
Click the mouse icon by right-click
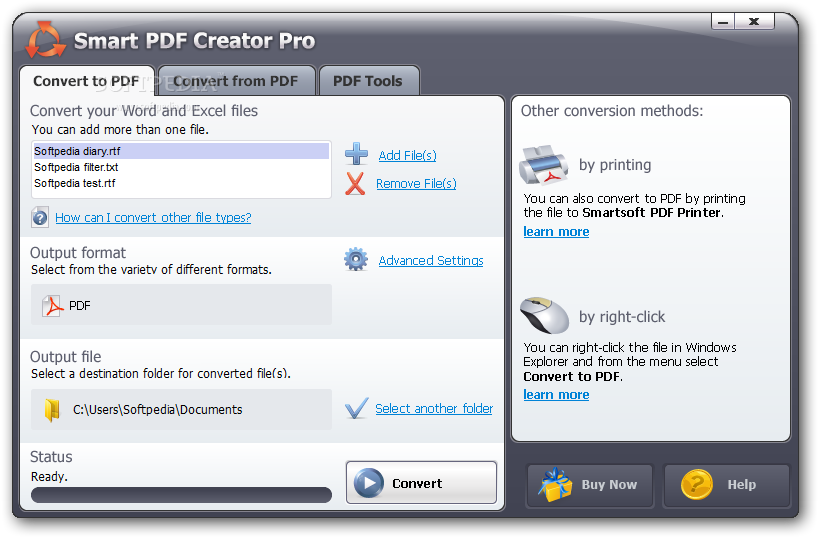coord(544,315)
